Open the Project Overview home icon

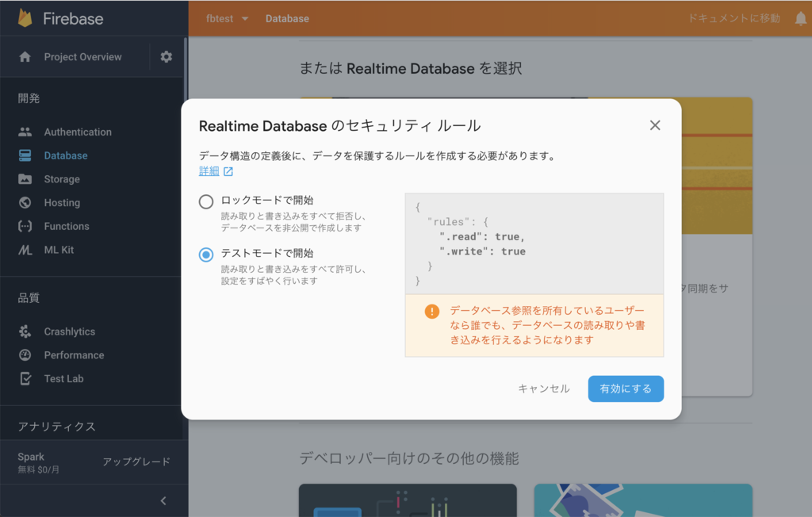point(25,57)
